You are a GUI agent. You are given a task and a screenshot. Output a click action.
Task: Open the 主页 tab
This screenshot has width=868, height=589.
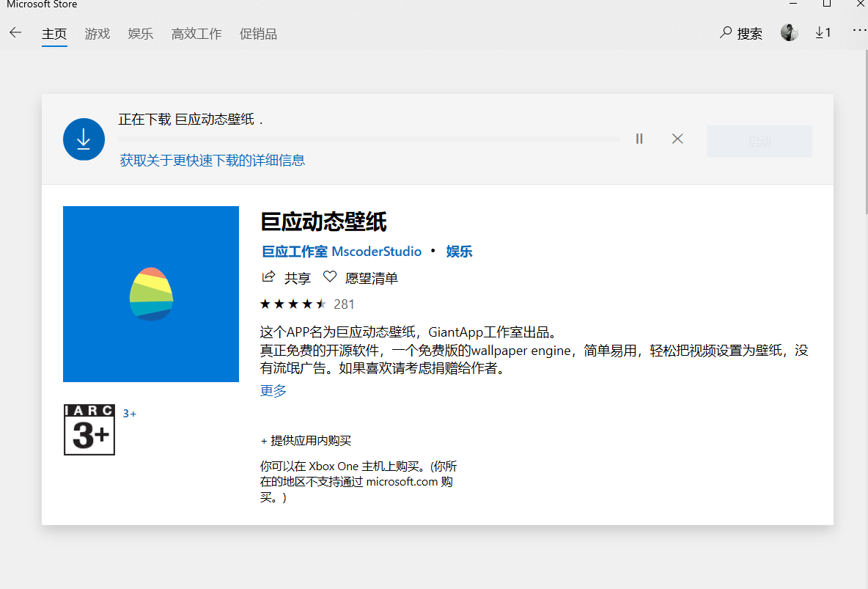coord(54,34)
